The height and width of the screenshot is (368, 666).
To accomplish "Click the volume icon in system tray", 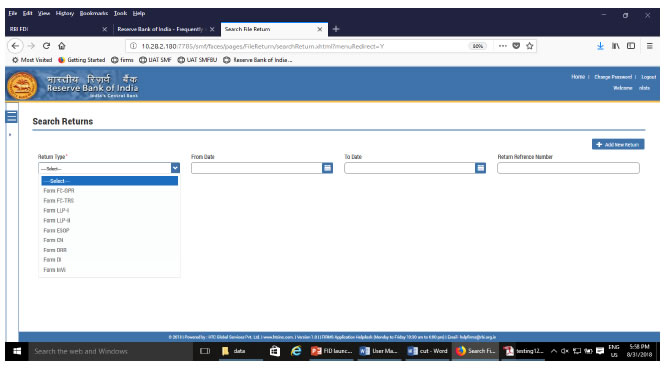I will click(564, 351).
